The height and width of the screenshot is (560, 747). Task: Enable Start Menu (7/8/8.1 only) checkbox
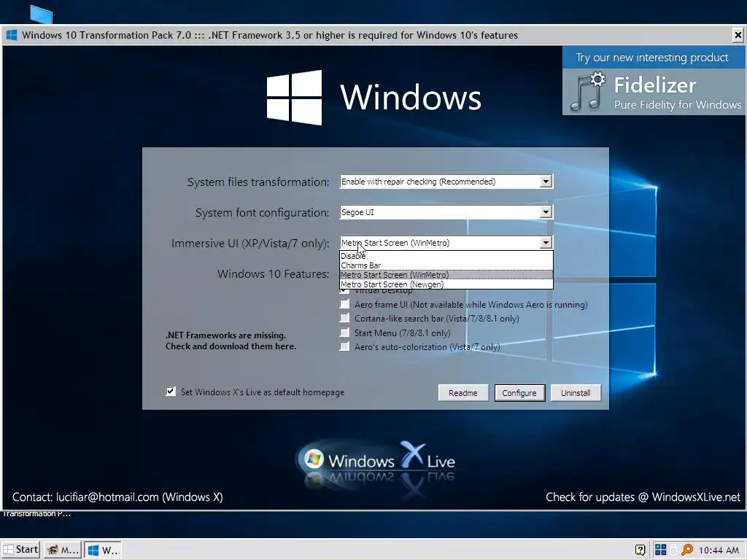pyautogui.click(x=344, y=332)
